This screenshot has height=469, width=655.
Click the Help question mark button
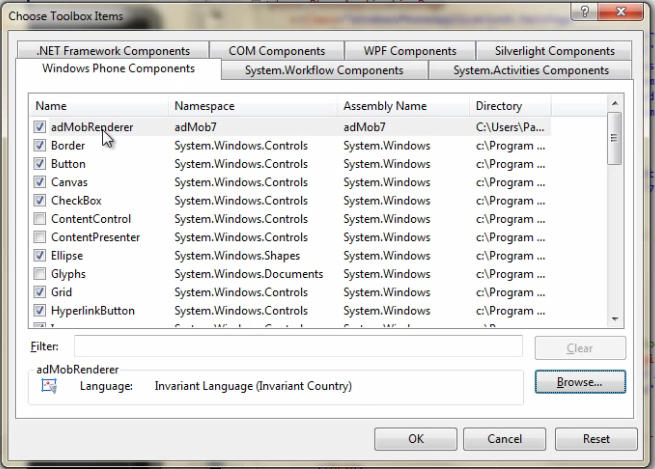584,12
